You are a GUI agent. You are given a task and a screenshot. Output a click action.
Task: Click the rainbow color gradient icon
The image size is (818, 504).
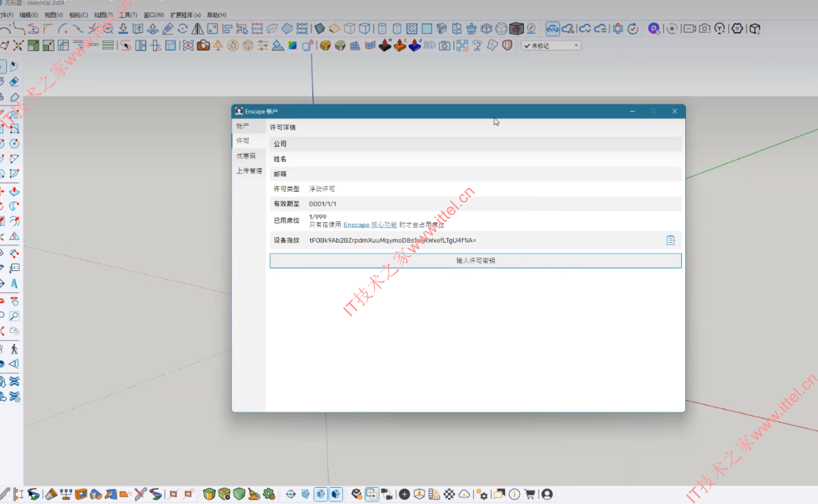click(292, 46)
